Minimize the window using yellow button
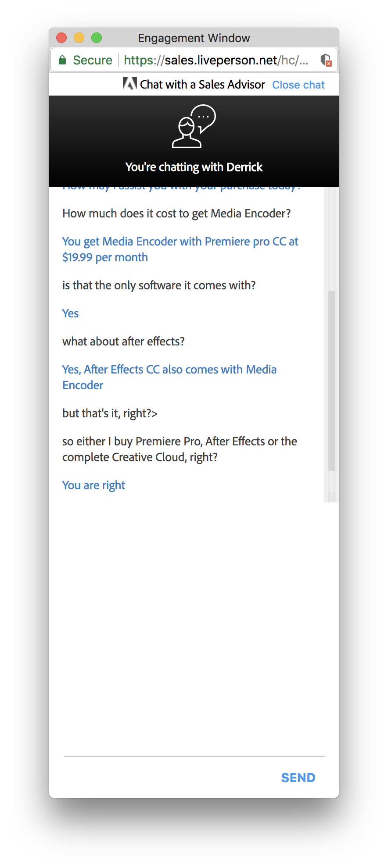Image resolution: width=388 pixels, height=868 pixels. tap(79, 38)
